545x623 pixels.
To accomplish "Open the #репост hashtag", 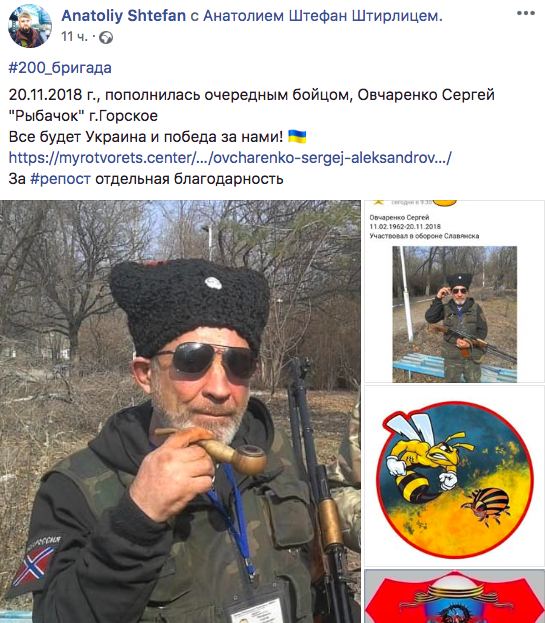I will click(60, 179).
